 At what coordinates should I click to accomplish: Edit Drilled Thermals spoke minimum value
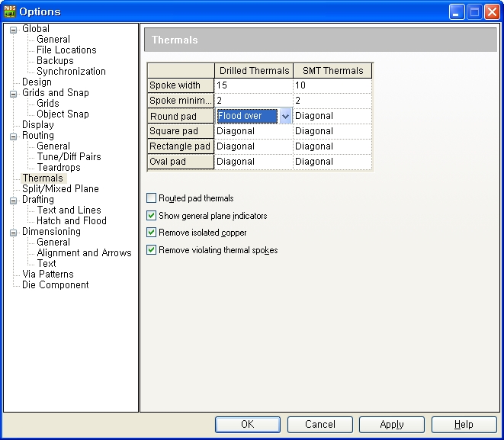(x=254, y=101)
